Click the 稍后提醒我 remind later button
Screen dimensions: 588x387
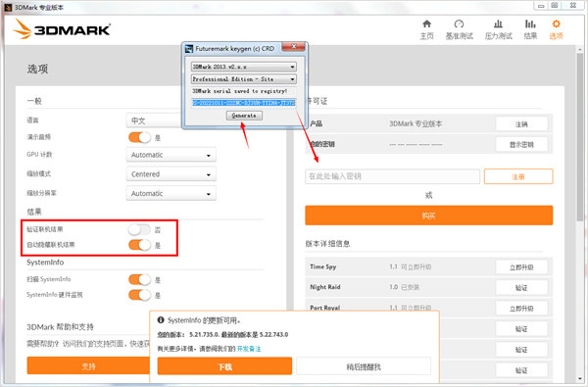364,366
